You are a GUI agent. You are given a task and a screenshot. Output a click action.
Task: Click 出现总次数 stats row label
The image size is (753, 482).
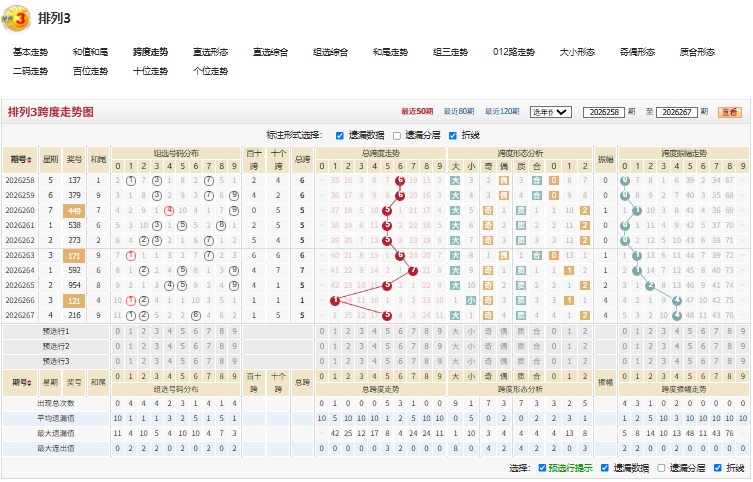pyautogui.click(x=56, y=403)
